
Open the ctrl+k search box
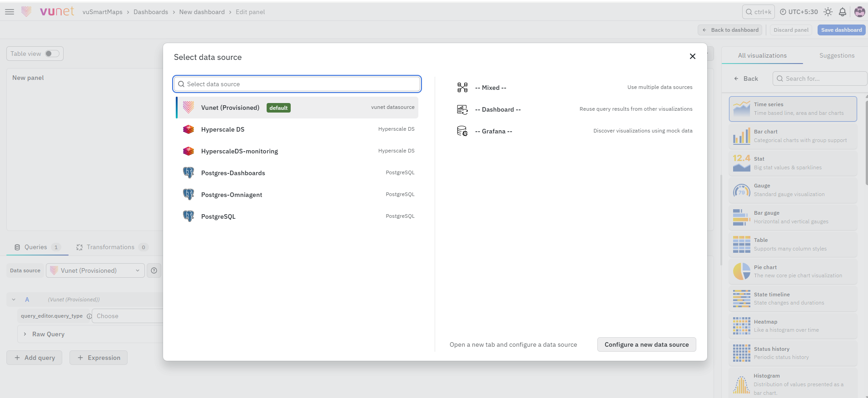pos(758,12)
